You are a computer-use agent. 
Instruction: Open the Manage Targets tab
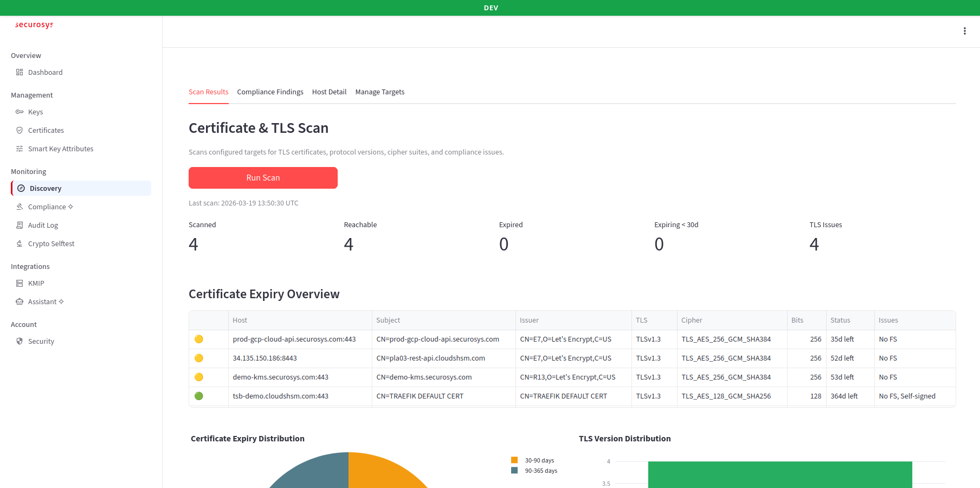pos(380,92)
